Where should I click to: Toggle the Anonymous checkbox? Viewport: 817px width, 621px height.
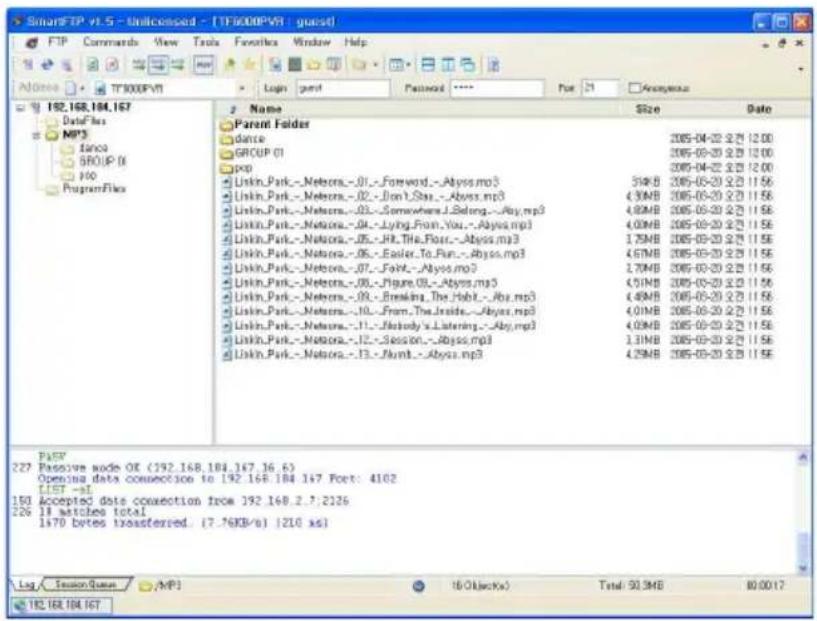click(634, 88)
